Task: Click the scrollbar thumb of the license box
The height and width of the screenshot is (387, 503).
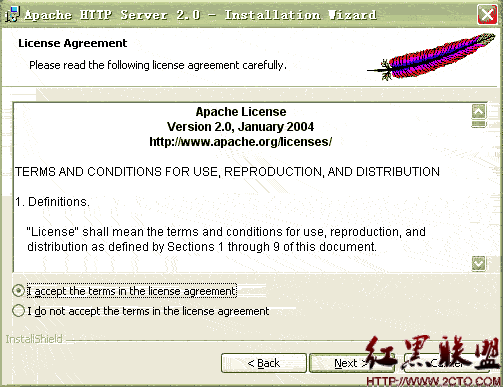Action: pyautogui.click(x=479, y=124)
